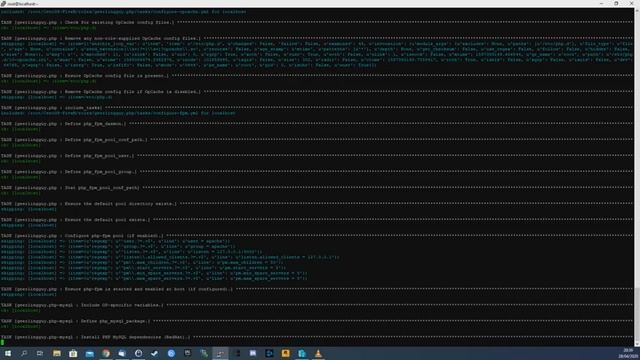Click the 'included:' configure-fpm.yml line
The height and width of the screenshot is (360, 640).
118,113
